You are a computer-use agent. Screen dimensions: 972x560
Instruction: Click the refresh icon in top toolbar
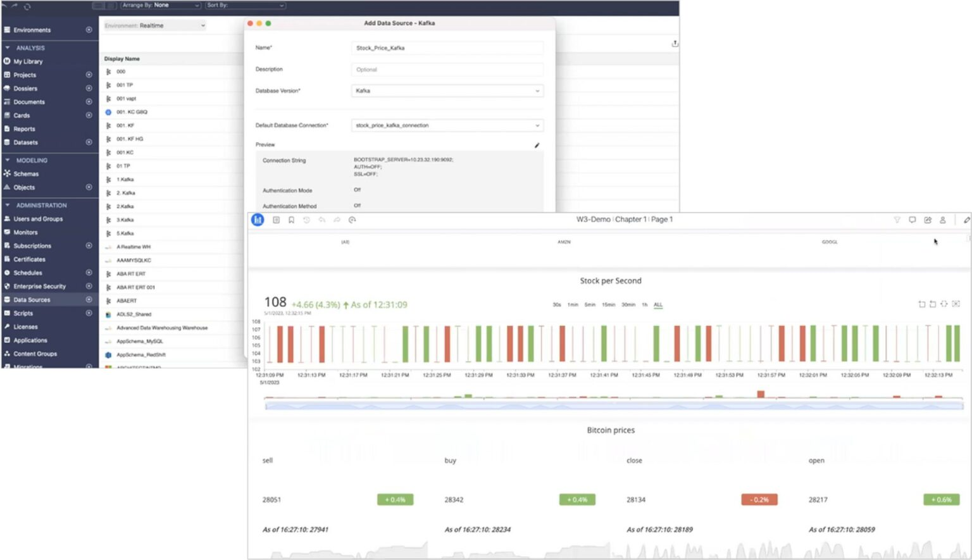[27, 6]
